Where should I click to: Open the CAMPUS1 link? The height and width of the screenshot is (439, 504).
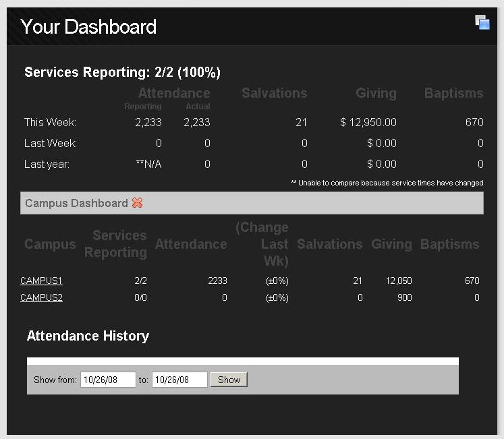[41, 281]
